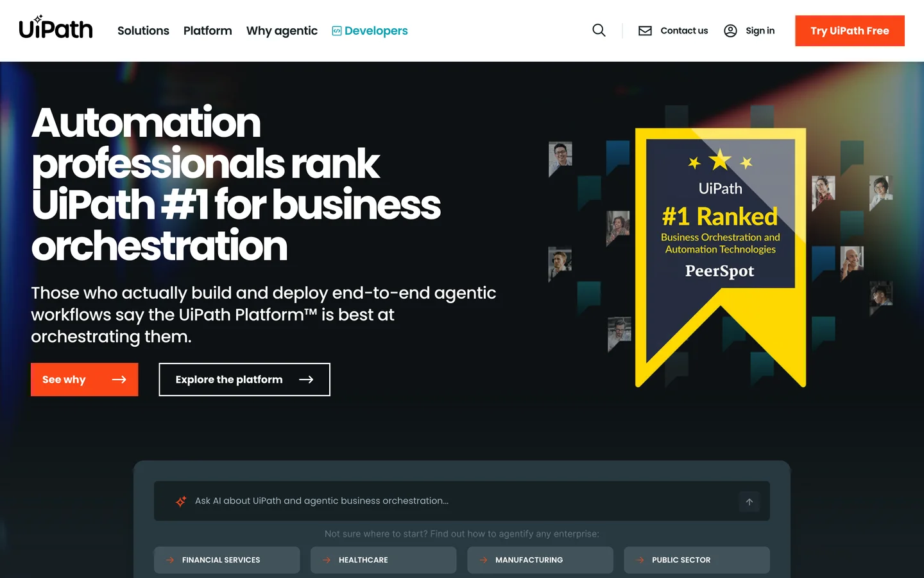Image resolution: width=924 pixels, height=578 pixels.
Task: Click the "Automation professionals rank UiPath #1" headline
Action: pyautogui.click(x=236, y=184)
